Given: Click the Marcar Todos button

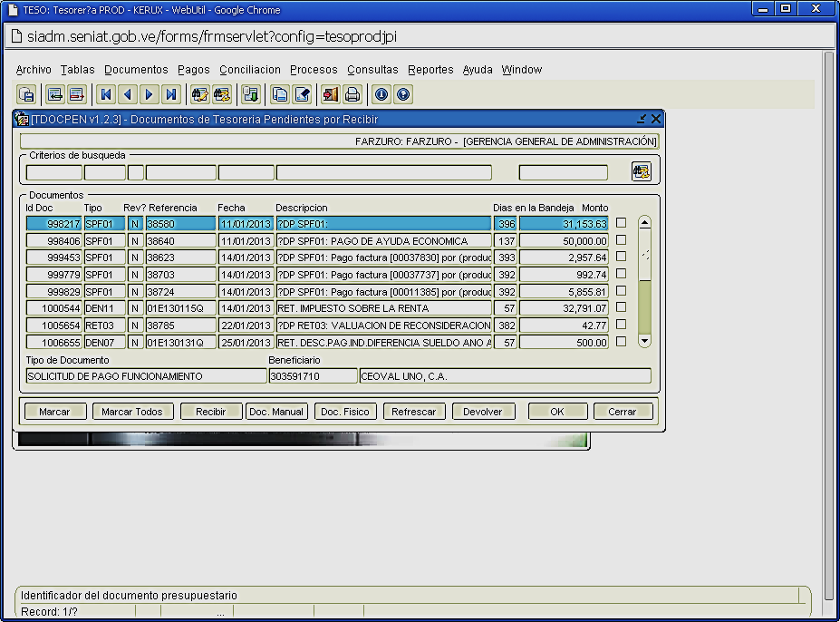Looking at the screenshot, I should click(132, 412).
